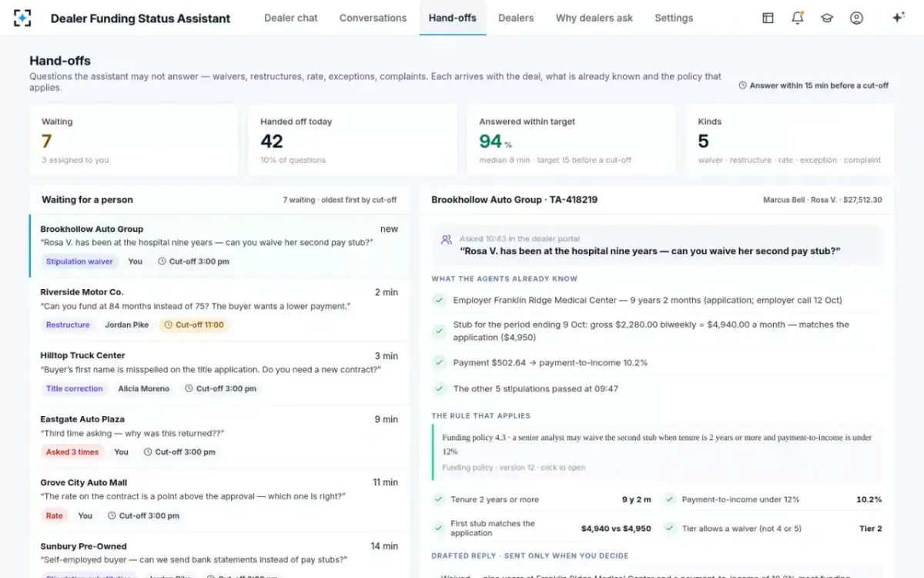The width and height of the screenshot is (924, 578).
Task: Open the Sunbury Pre-Owned hand-off
Action: pyautogui.click(x=219, y=555)
